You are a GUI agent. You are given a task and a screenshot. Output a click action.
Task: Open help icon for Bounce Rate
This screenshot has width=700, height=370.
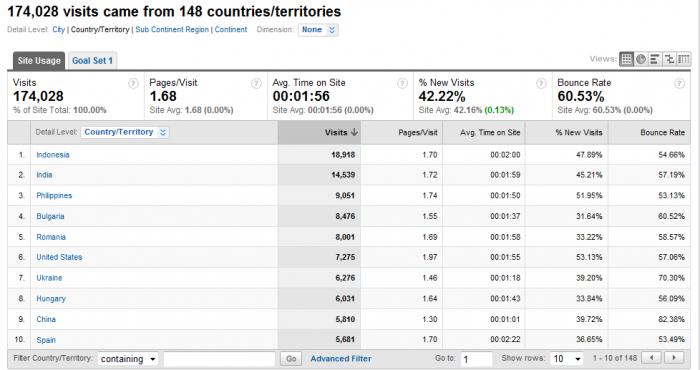pyautogui.click(x=679, y=83)
